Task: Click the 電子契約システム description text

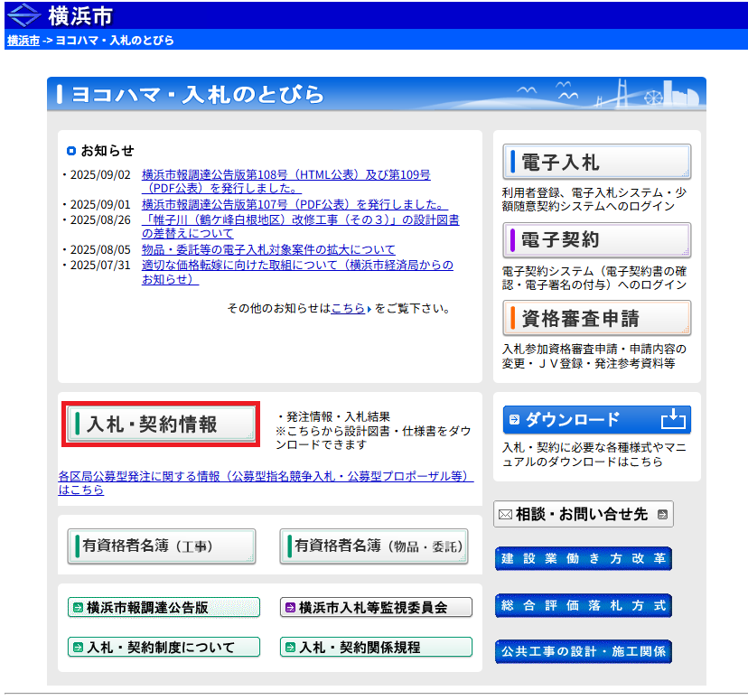Action: click(x=594, y=278)
